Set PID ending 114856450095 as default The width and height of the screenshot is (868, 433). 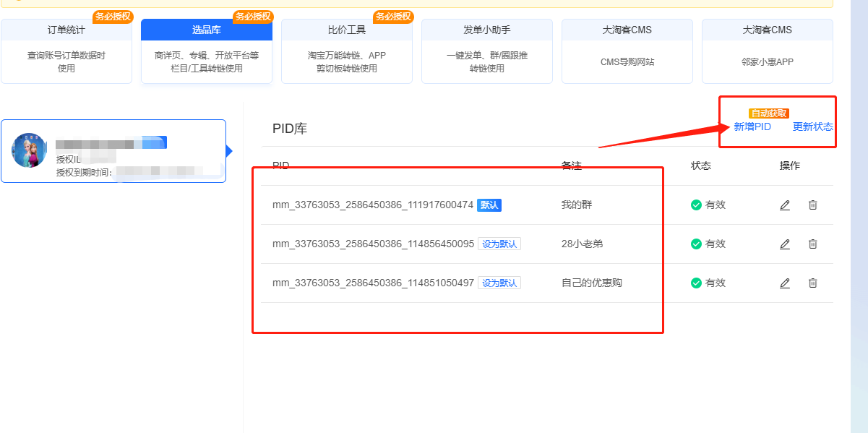tap(499, 244)
